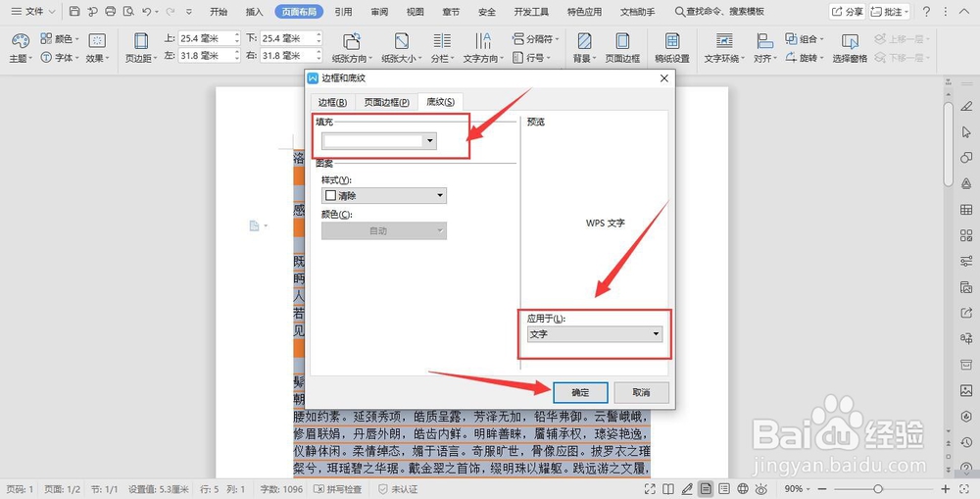Click the zoom out minus icon
The width and height of the screenshot is (980, 499).
click(x=822, y=489)
